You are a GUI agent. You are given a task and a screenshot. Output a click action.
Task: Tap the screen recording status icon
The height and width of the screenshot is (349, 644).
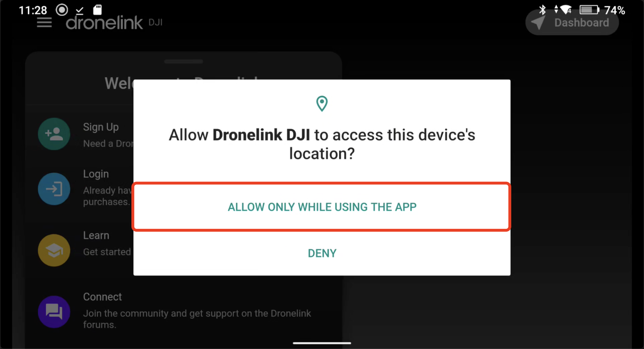62,10
